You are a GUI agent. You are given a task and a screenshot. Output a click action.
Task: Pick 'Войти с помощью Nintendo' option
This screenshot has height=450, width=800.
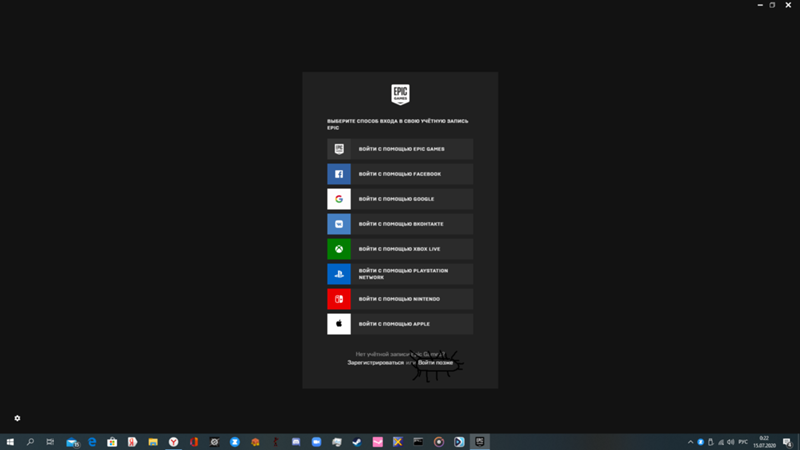(x=401, y=299)
